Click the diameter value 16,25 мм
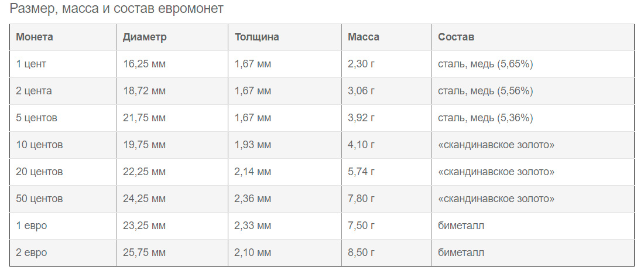The width and height of the screenshot is (644, 273). (144, 64)
